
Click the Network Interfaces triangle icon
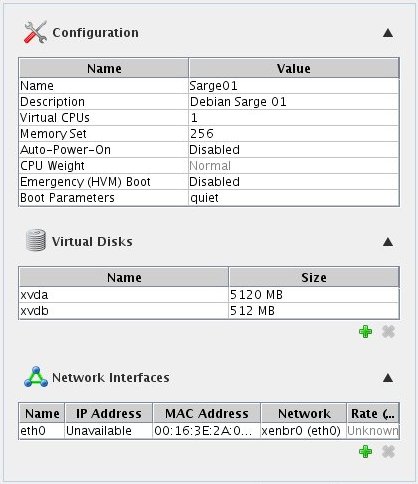coord(36,377)
